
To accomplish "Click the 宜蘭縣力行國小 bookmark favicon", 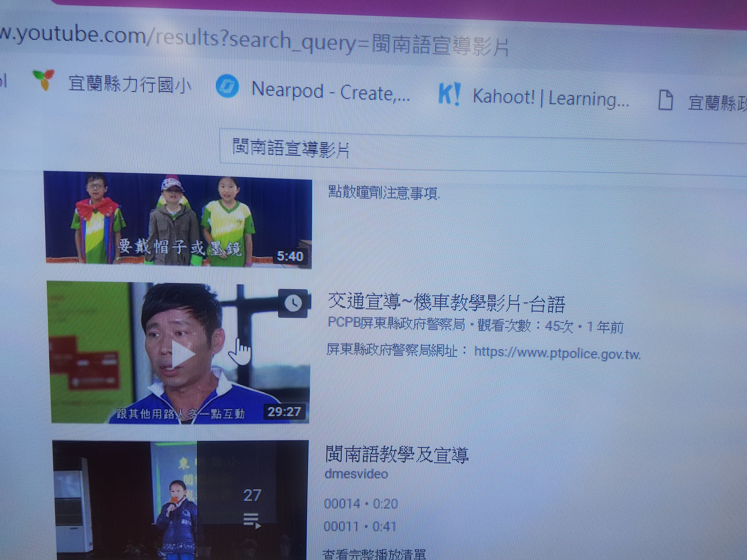I will [44, 80].
